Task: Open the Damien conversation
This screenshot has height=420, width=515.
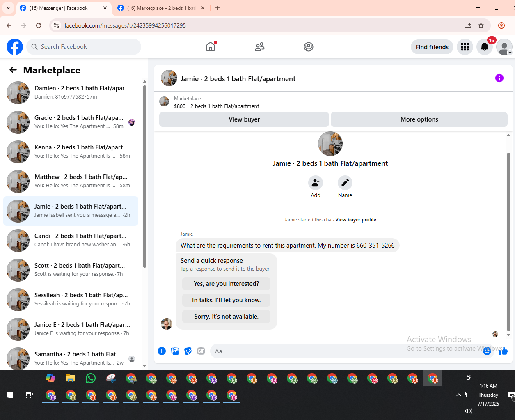Action: click(71, 93)
